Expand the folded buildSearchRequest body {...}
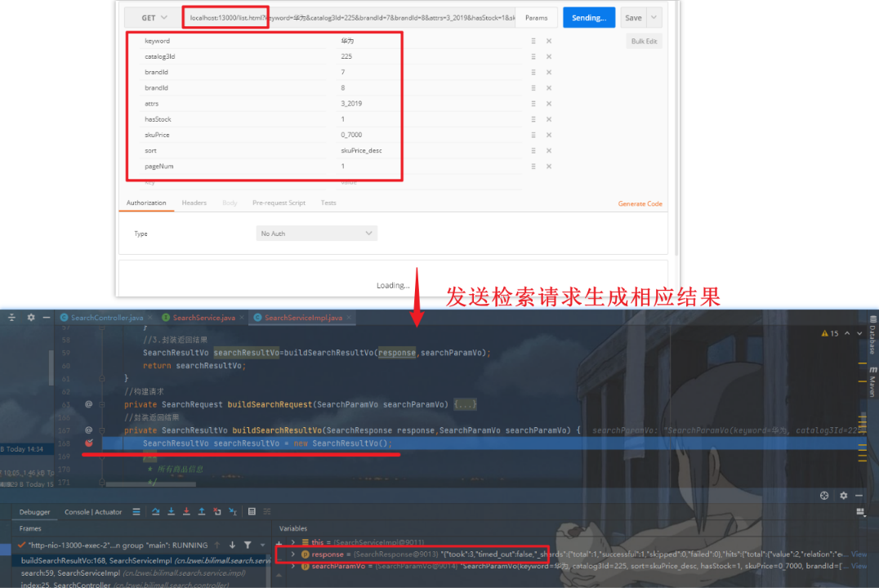This screenshot has width=879, height=588. click(466, 404)
